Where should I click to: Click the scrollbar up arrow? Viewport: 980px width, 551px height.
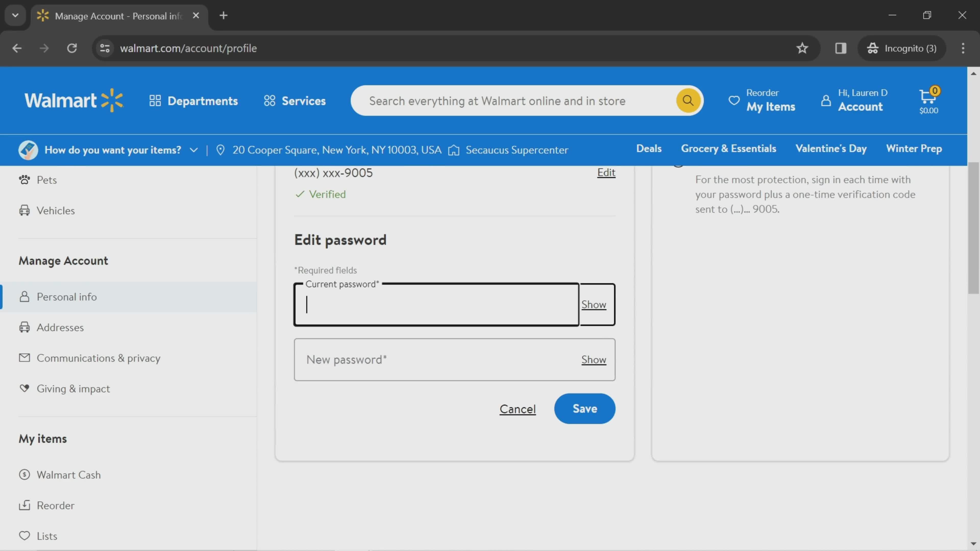(x=974, y=73)
